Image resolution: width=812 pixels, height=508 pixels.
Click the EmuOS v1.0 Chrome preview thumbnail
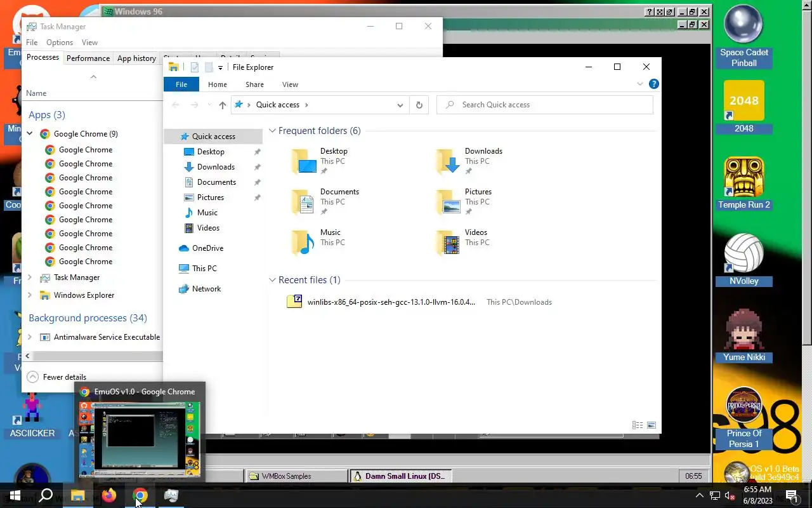(140, 439)
